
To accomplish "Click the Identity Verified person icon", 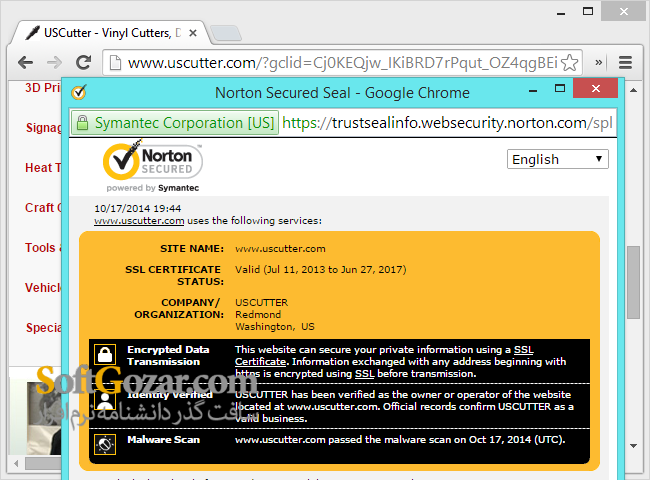I will (x=105, y=399).
